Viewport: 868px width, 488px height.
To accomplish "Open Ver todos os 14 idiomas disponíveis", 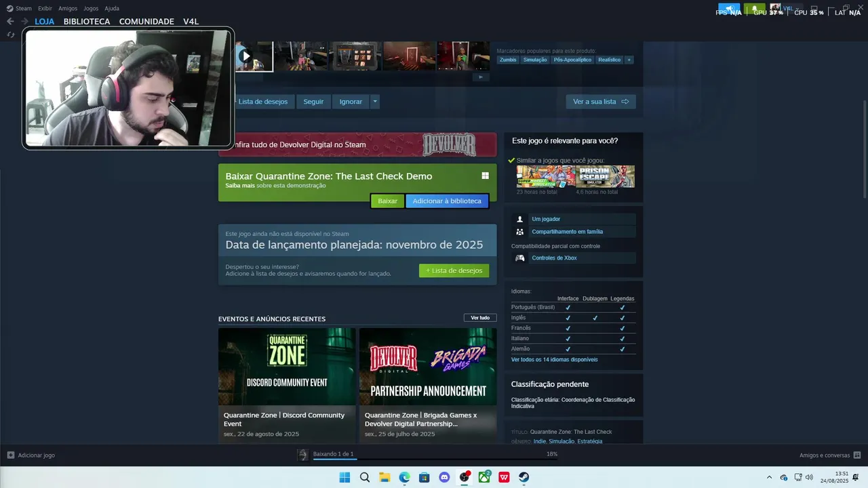I will [555, 360].
